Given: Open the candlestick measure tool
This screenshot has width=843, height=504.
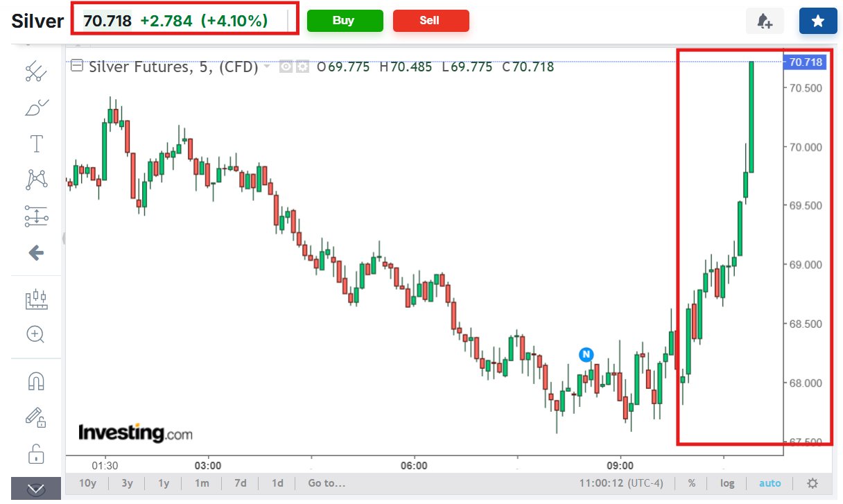Looking at the screenshot, I should tap(36, 299).
